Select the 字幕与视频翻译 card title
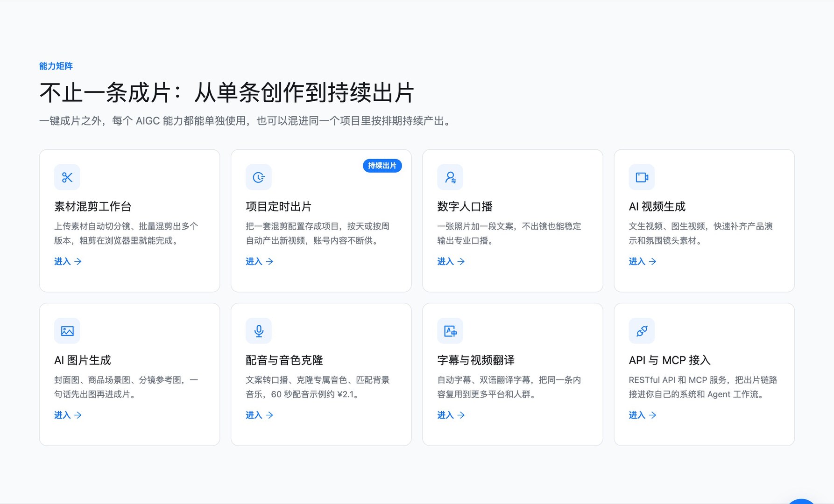Screen dimensions: 834x504 476,360
